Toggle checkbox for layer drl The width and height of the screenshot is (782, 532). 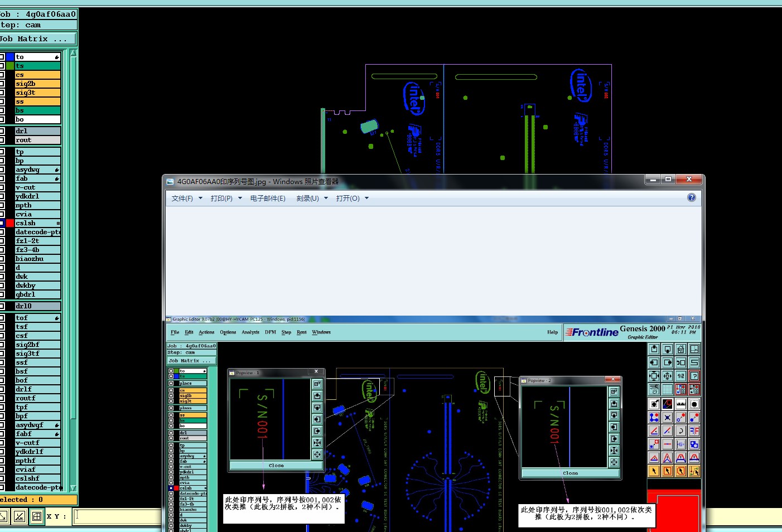pyautogui.click(x=2, y=131)
